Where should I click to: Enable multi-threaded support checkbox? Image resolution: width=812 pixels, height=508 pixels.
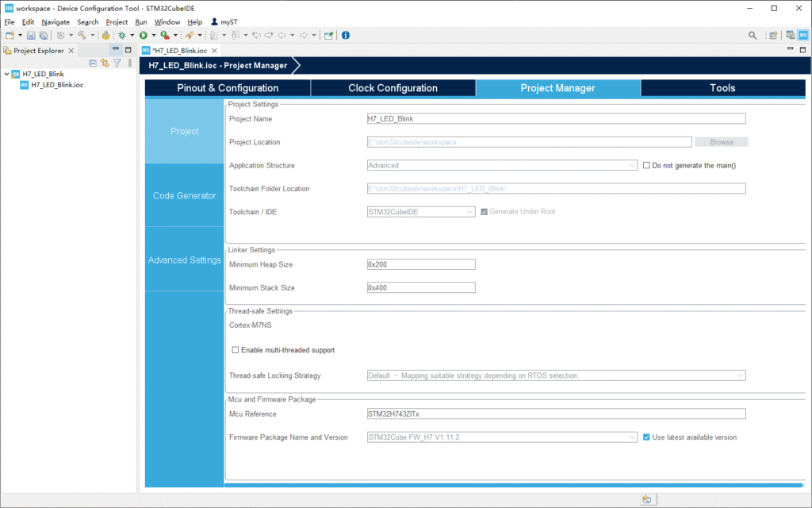tap(235, 350)
